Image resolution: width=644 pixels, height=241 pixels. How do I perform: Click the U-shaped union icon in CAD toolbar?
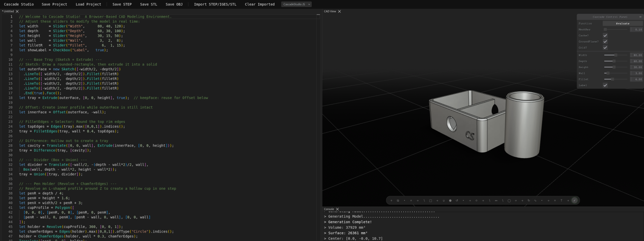click(444, 200)
